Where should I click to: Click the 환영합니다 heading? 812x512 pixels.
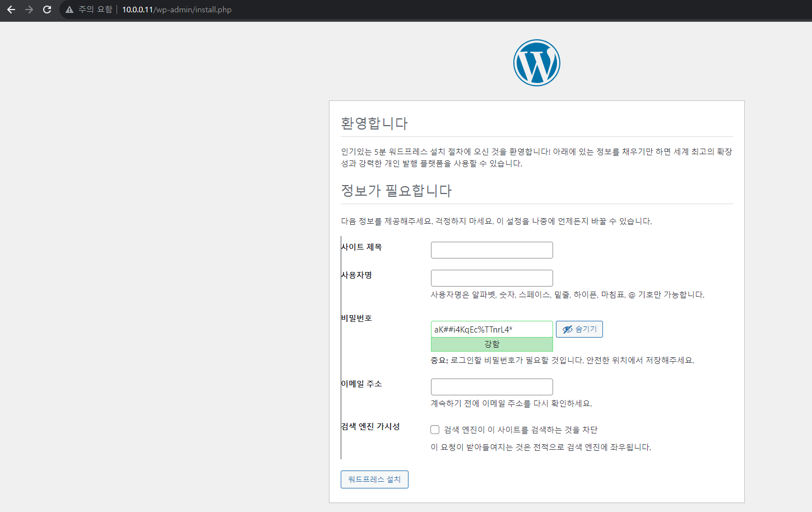(374, 123)
